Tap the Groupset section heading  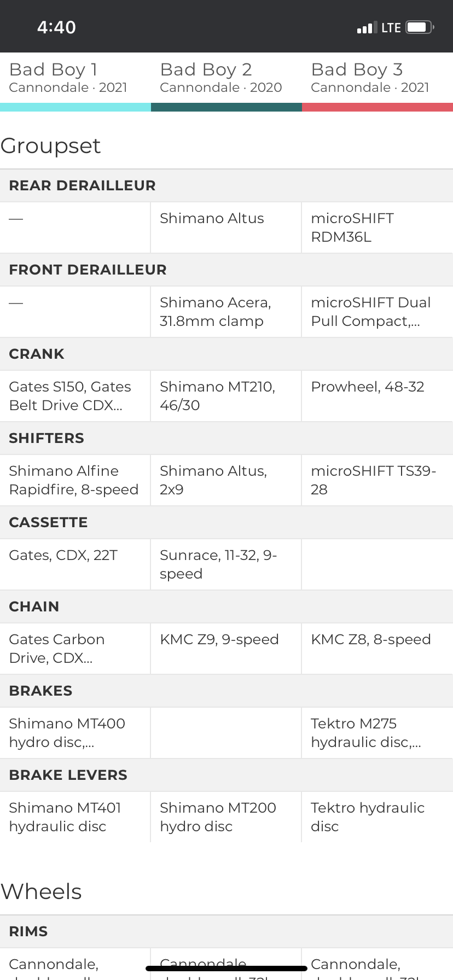(x=50, y=146)
